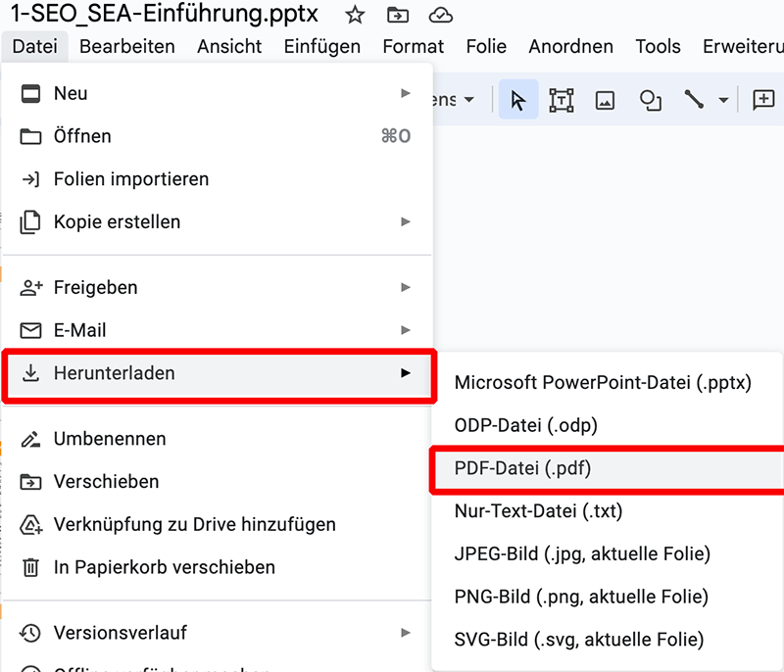Screen dimensions: 784x672
Task: Add comment using the toolbar icon
Action: (x=762, y=100)
